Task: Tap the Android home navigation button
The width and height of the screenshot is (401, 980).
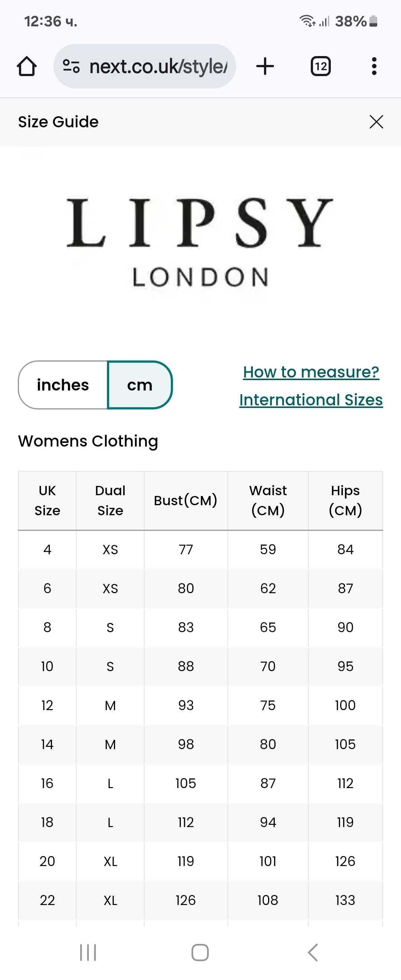Action: 200,952
